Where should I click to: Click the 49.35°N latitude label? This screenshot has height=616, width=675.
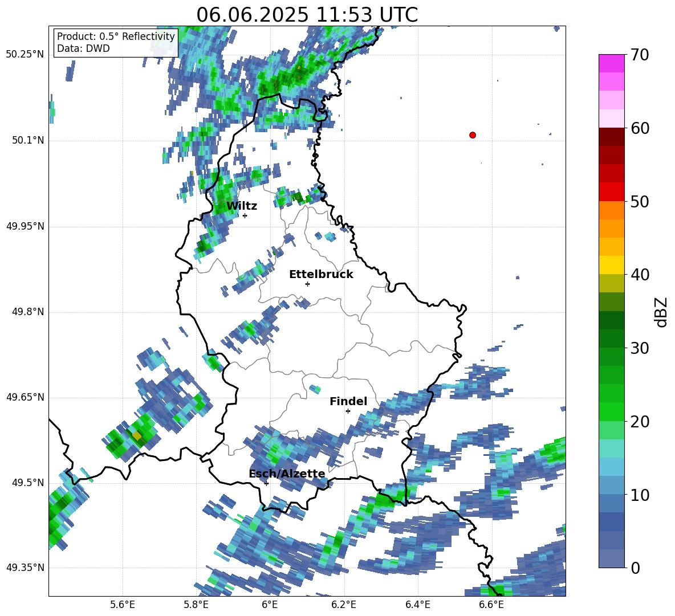(x=25, y=568)
